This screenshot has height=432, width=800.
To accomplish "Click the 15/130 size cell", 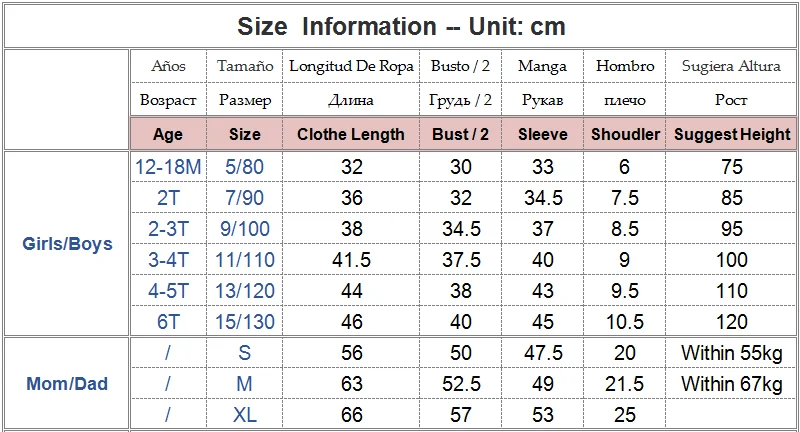I will (244, 322).
